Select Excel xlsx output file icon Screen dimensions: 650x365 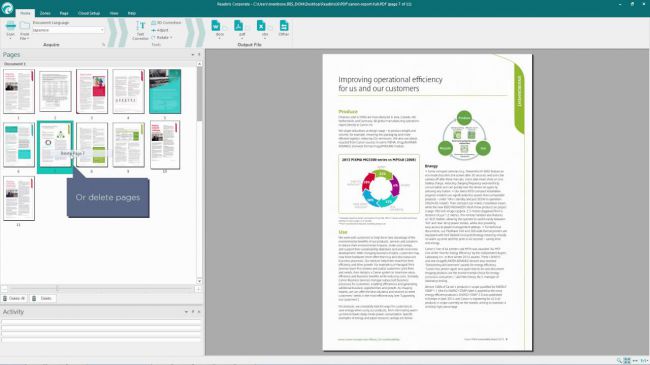point(261,26)
